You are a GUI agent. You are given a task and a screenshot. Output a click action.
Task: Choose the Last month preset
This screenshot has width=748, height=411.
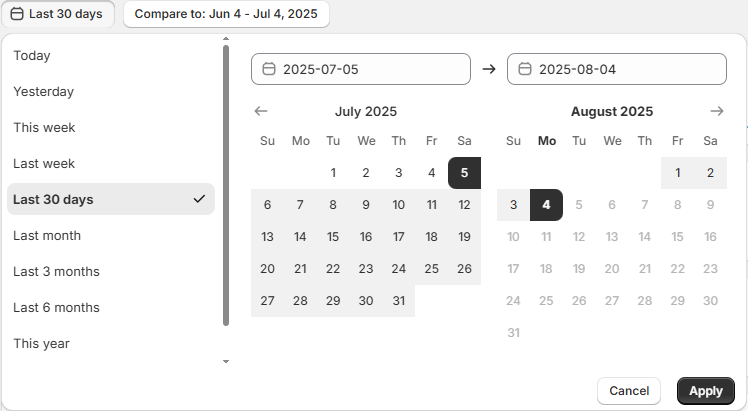[47, 236]
